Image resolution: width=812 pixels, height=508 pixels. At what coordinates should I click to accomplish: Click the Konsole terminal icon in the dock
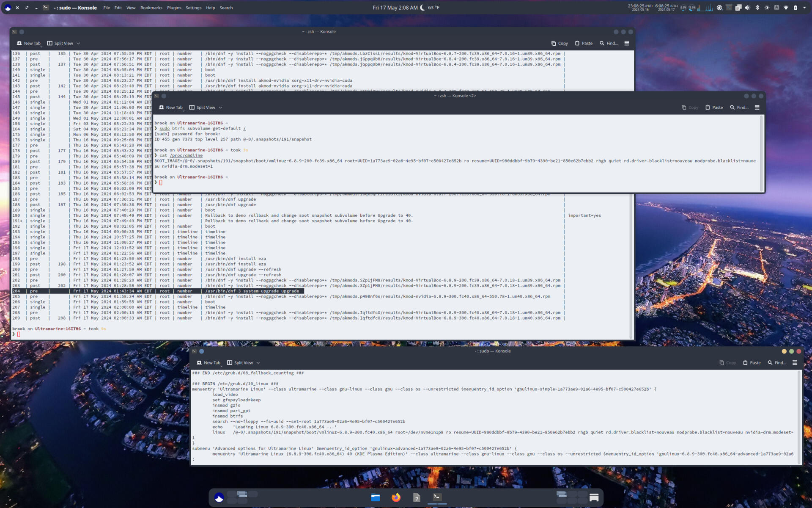(x=437, y=497)
